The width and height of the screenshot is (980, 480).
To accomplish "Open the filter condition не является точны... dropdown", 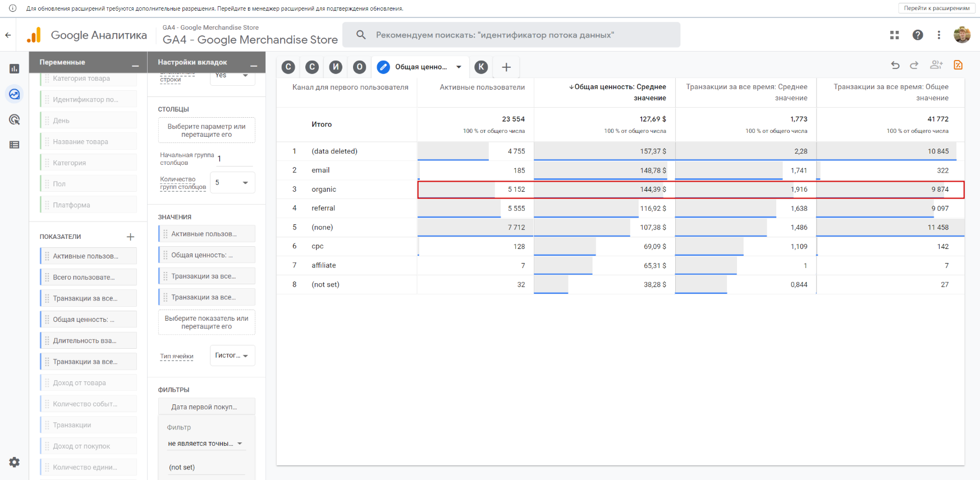I will coord(205,444).
